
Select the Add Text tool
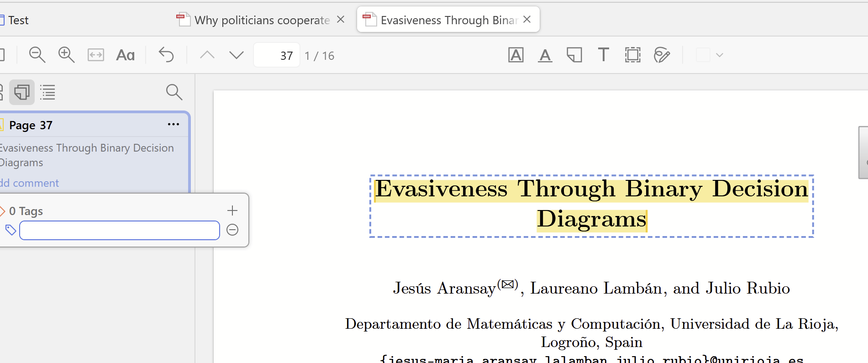604,55
